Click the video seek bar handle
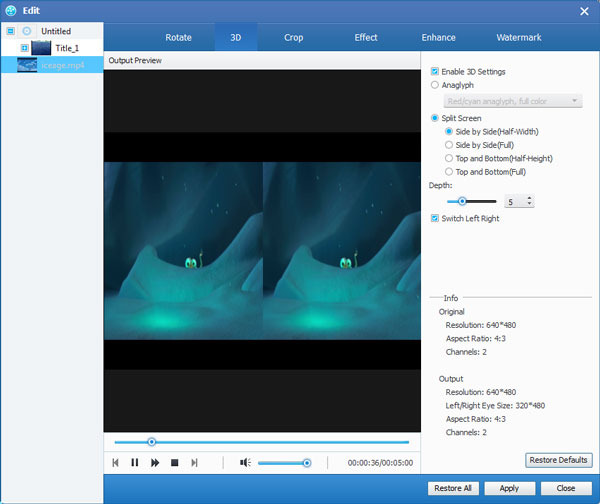Viewport: 600px width, 504px height. [152, 442]
